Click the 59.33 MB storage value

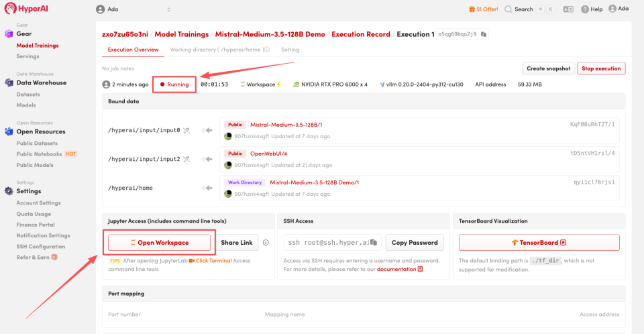pyautogui.click(x=529, y=85)
